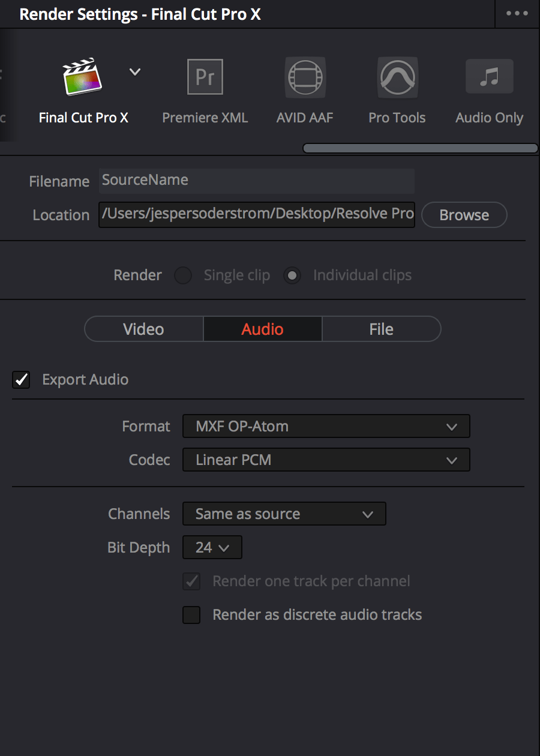Choose the Premiere XML preset icon
Screen dimensions: 540x756
[205, 77]
